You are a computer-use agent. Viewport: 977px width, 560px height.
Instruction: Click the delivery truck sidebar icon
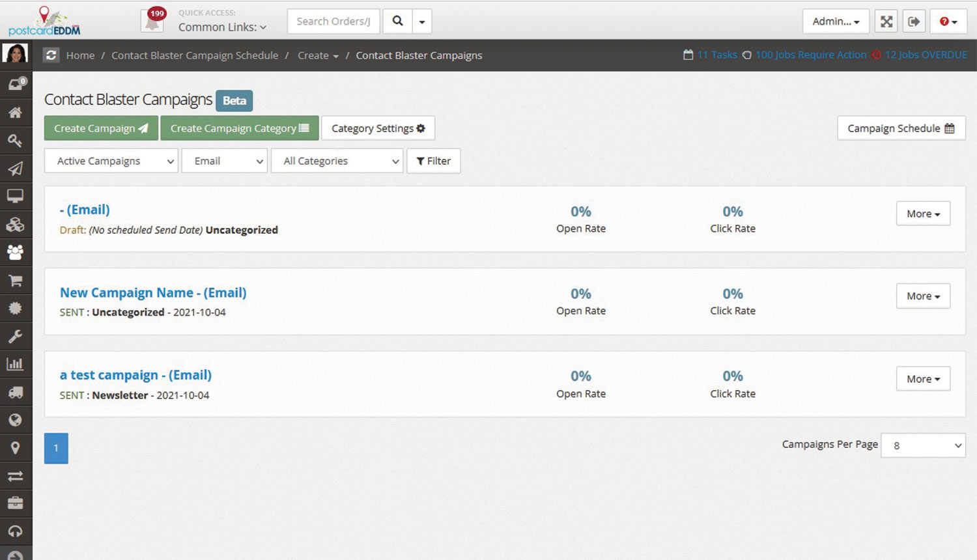point(15,392)
